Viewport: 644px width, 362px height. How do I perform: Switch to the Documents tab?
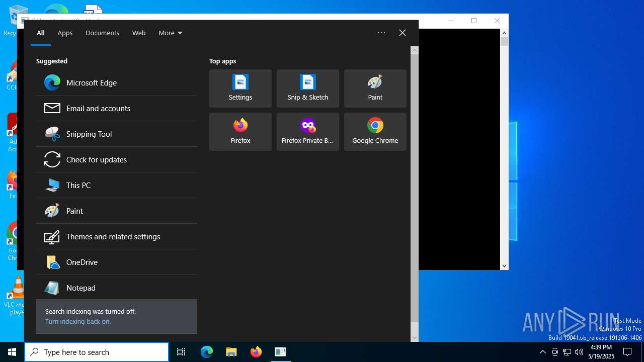(102, 33)
